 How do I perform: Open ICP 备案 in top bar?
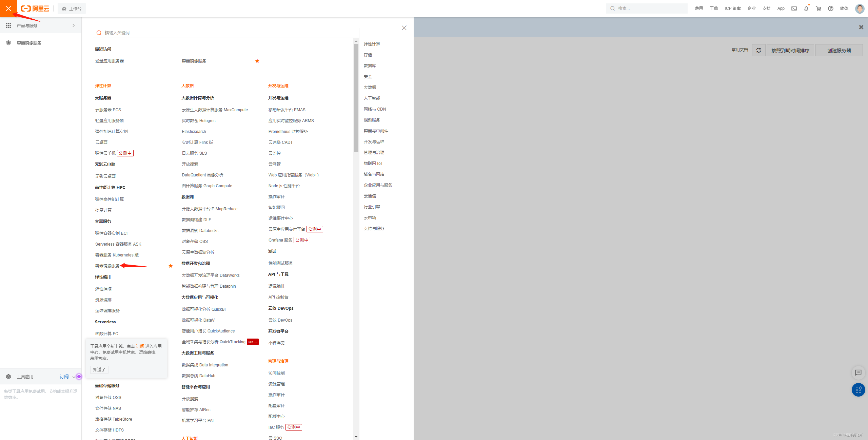pyautogui.click(x=733, y=8)
